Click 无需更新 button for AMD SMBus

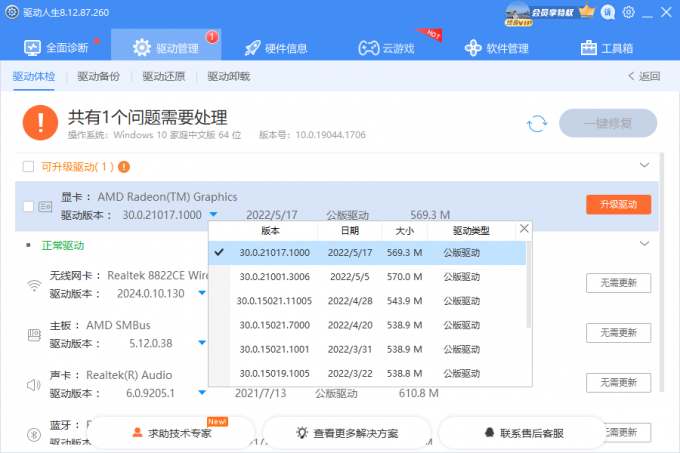click(x=618, y=333)
